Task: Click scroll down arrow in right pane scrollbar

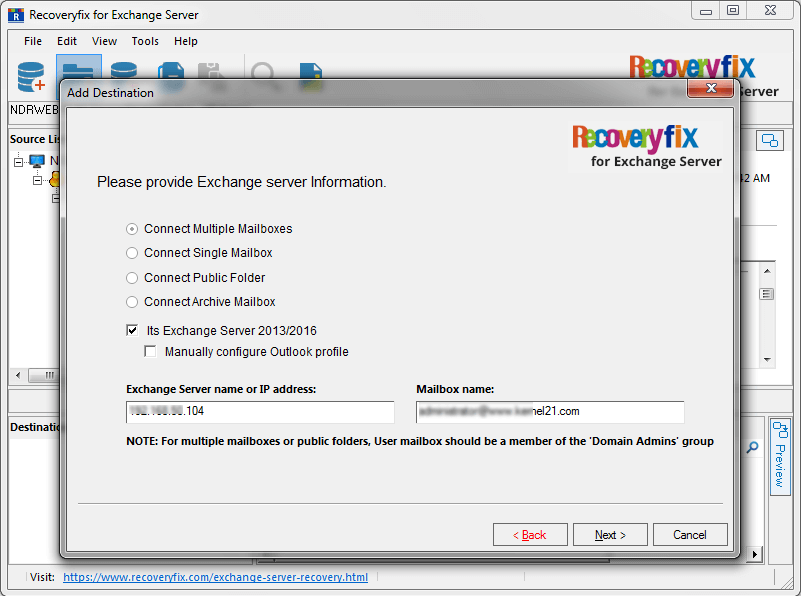Action: [767, 360]
